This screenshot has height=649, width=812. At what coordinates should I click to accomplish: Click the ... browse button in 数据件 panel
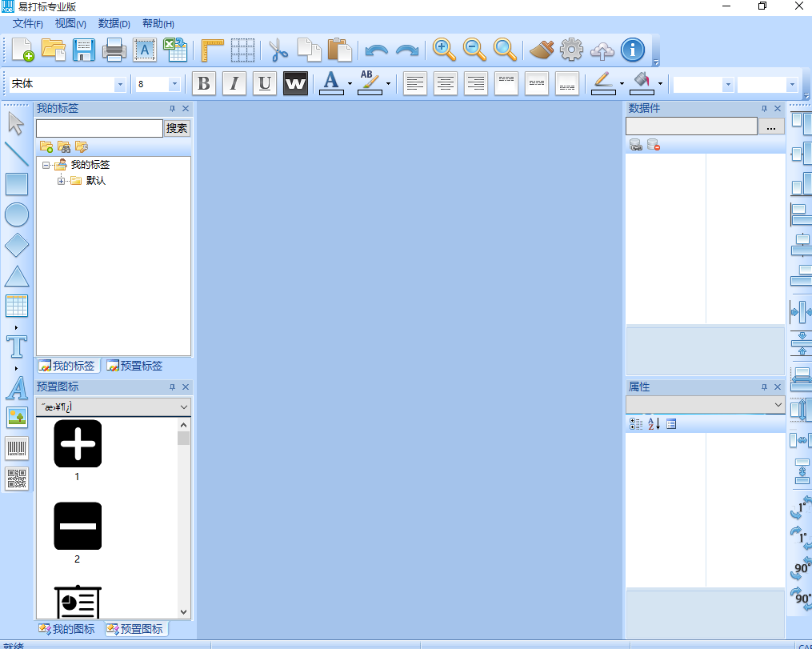pyautogui.click(x=770, y=126)
